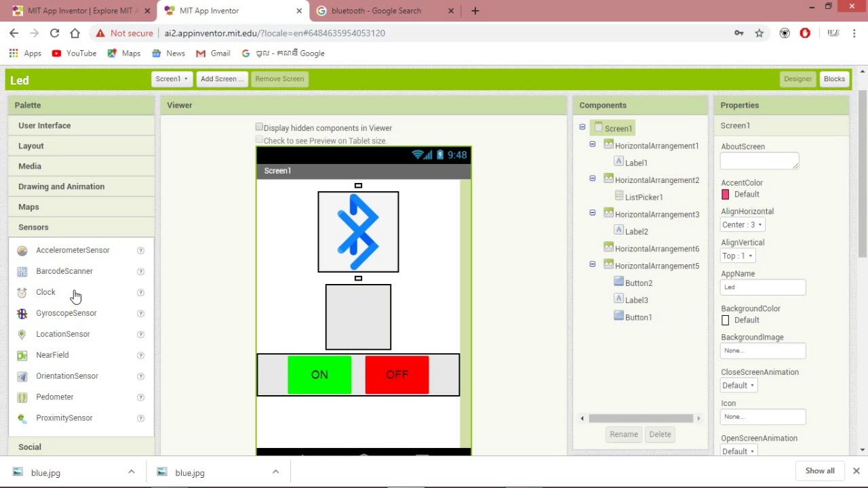Screen dimensions: 868x488
Task: Open help for Pedometer
Action: [x=141, y=398]
